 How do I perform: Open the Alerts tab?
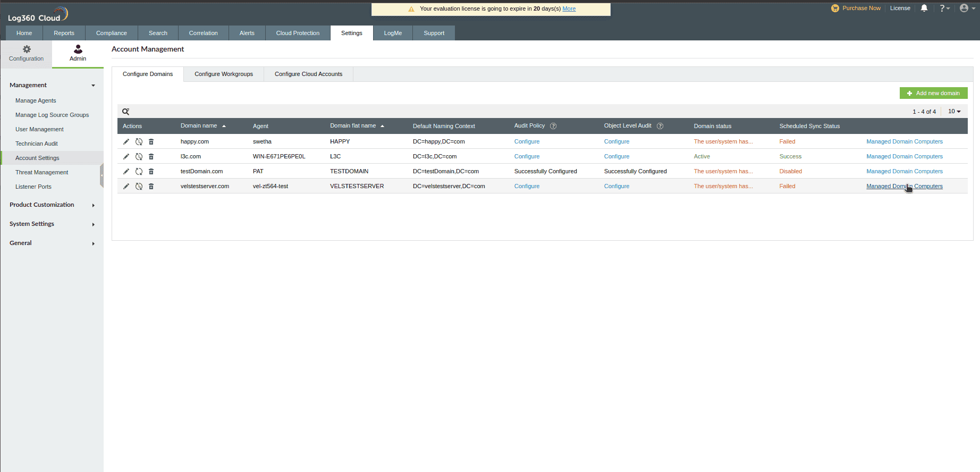247,33
